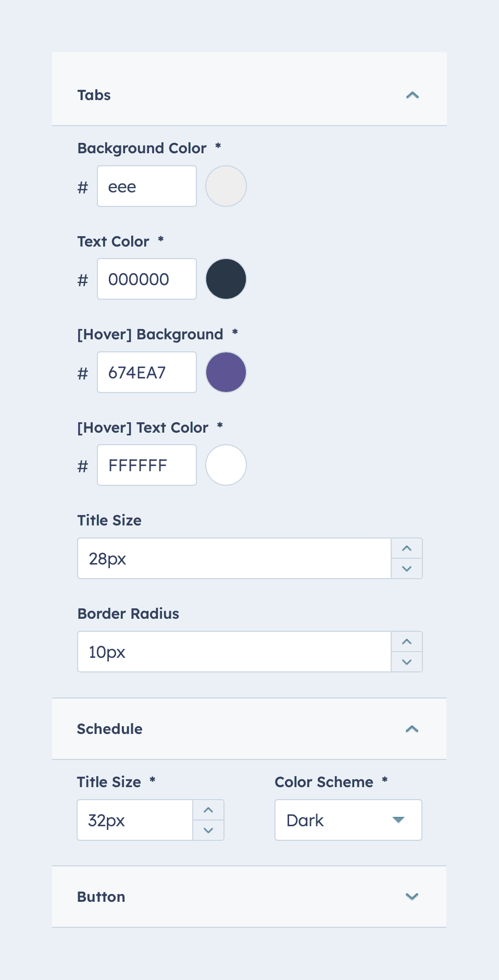This screenshot has width=499, height=980.
Task: Increase Schedule Title Size with up arrow
Action: click(208, 810)
